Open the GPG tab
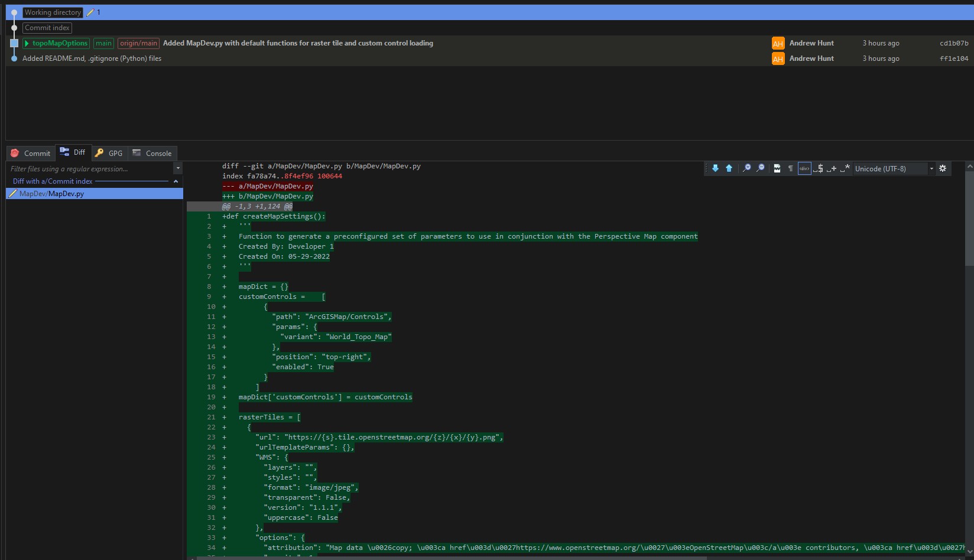The width and height of the screenshot is (974, 560). click(109, 153)
